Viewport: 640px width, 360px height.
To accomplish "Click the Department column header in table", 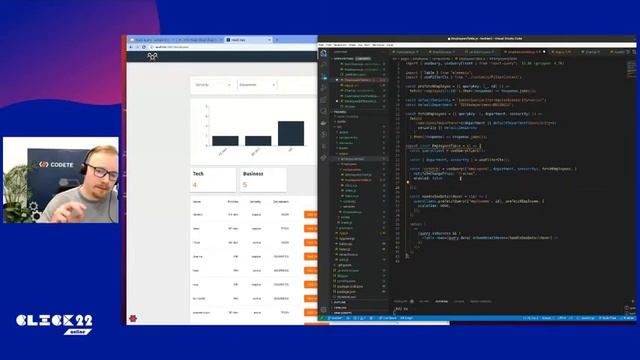I will [281, 202].
